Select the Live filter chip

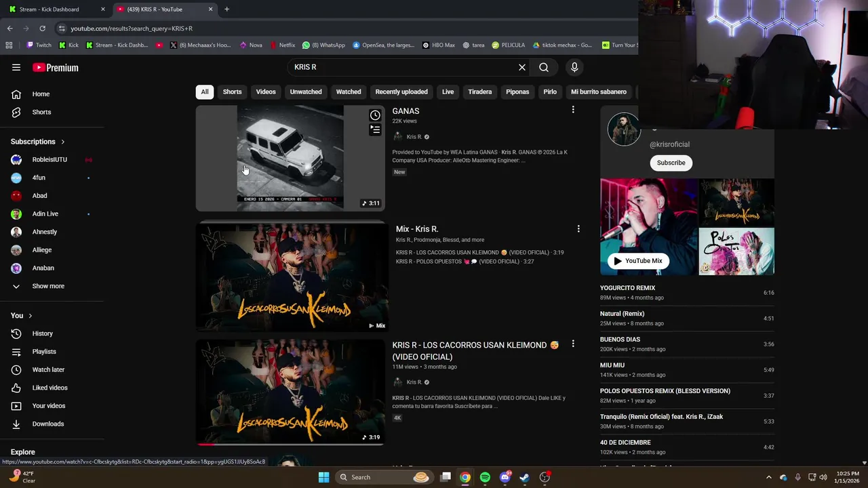tap(448, 91)
